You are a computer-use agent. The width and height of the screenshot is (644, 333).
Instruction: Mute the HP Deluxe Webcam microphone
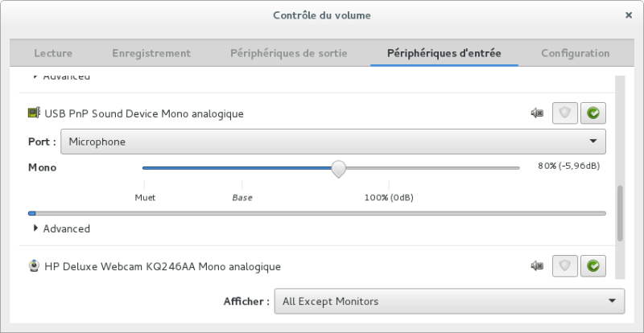(x=538, y=265)
